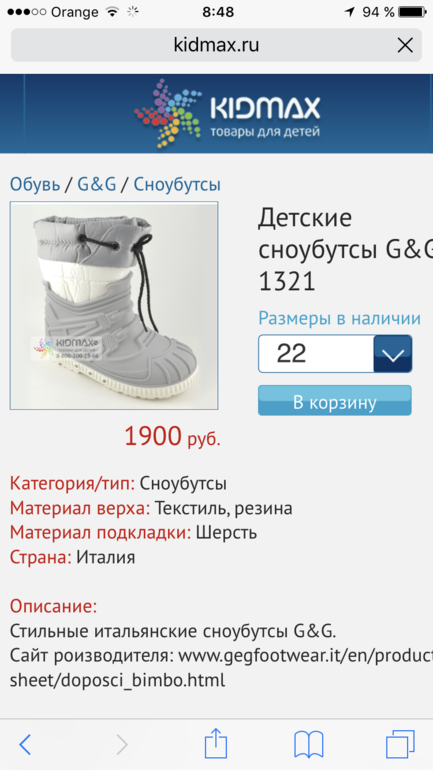Tap the kidmax.ru address bar
Screen dimensions: 433x770
pos(216,45)
